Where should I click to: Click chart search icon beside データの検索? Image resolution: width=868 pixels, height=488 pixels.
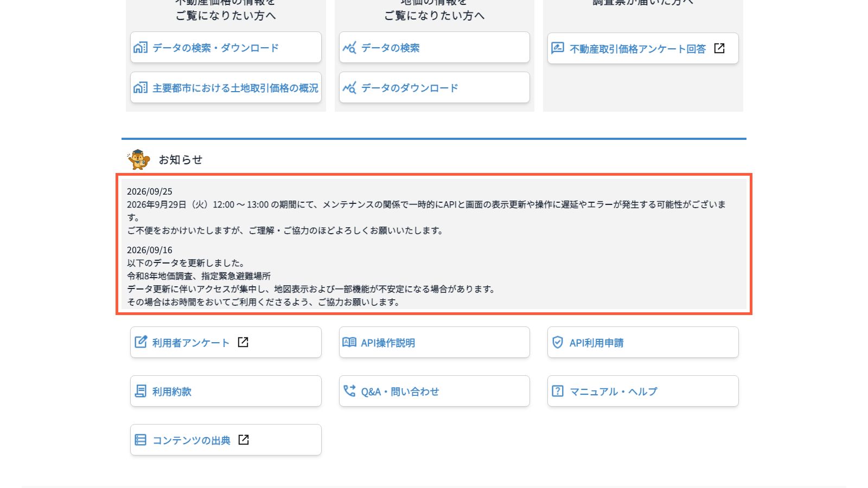coord(349,48)
